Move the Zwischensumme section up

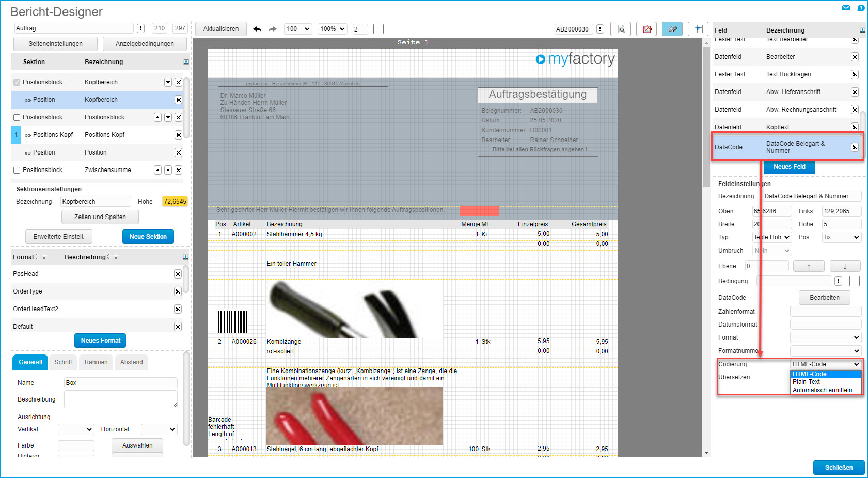point(157,170)
